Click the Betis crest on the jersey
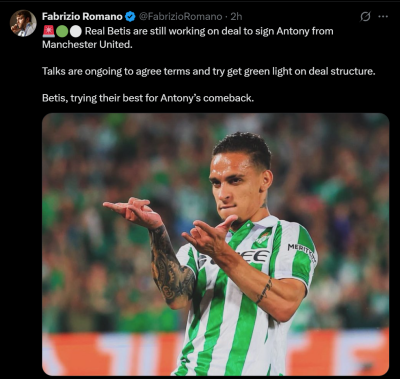The height and width of the screenshot is (379, 400). (264, 238)
